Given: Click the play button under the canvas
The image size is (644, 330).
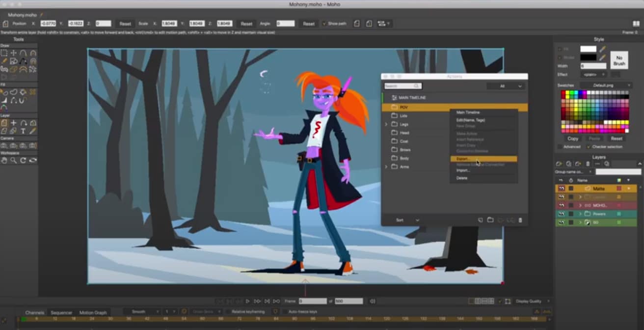Looking at the screenshot, I should 247,302.
